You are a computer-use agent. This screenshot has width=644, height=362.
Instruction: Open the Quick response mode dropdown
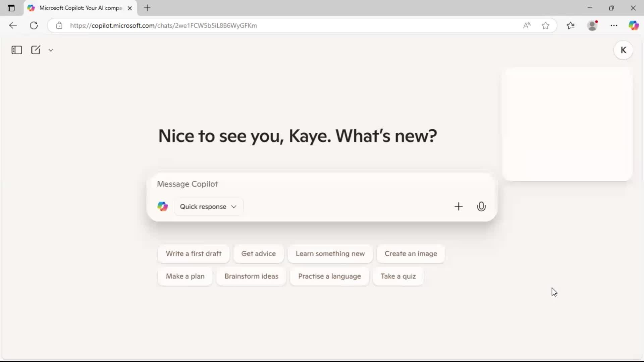click(209, 206)
